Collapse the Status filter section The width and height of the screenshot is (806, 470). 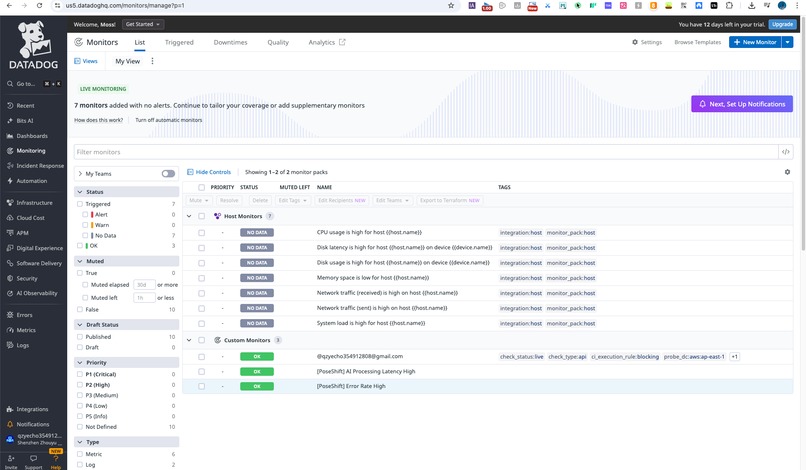pyautogui.click(x=80, y=192)
